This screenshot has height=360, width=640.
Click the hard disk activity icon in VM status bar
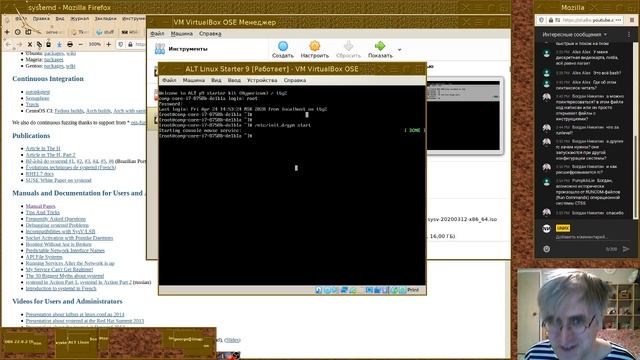[319, 290]
